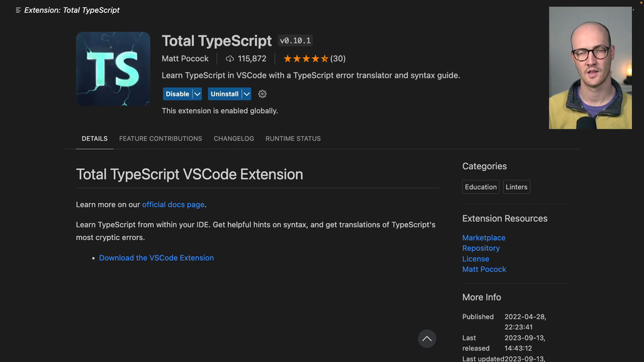644x362 pixels.
Task: Select the Runtime Status tab
Action: point(292,139)
